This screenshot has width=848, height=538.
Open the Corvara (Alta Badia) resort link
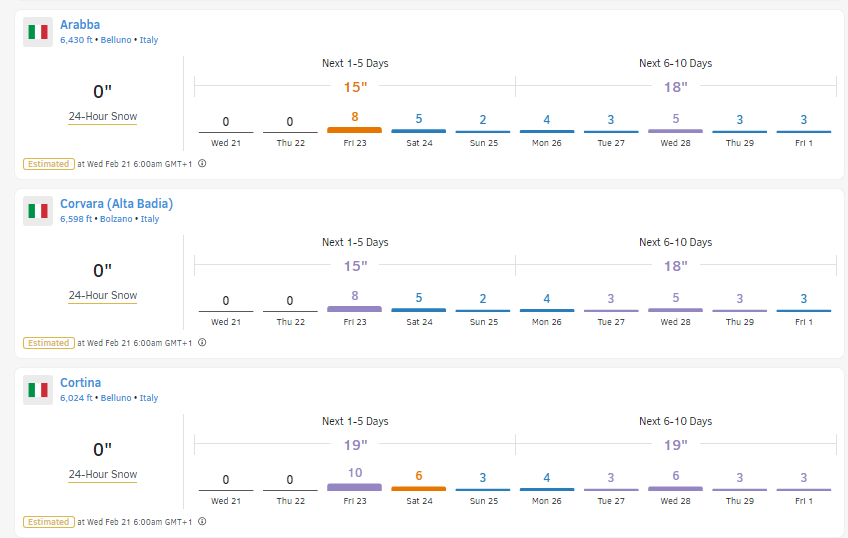(116, 204)
